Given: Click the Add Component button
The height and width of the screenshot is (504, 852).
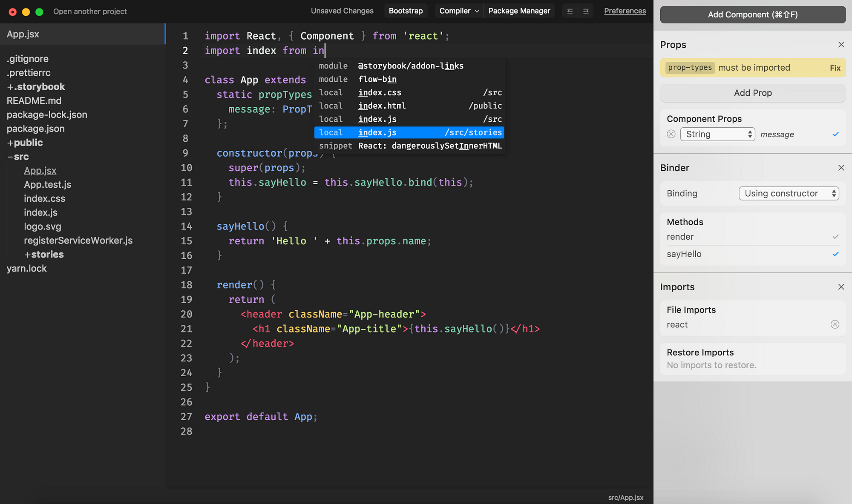Looking at the screenshot, I should coord(752,14).
